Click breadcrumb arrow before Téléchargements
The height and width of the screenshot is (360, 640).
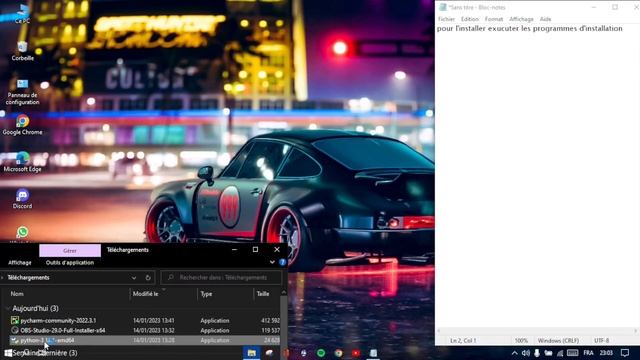(x=3, y=278)
